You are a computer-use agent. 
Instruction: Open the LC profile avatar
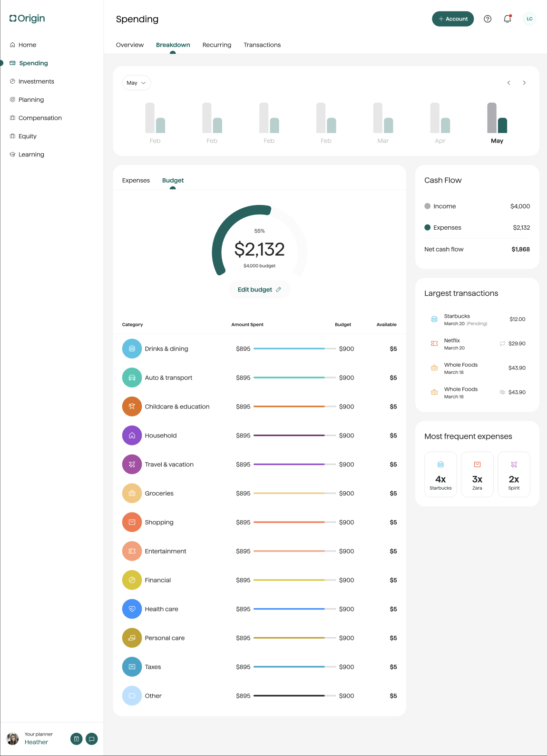[529, 19]
